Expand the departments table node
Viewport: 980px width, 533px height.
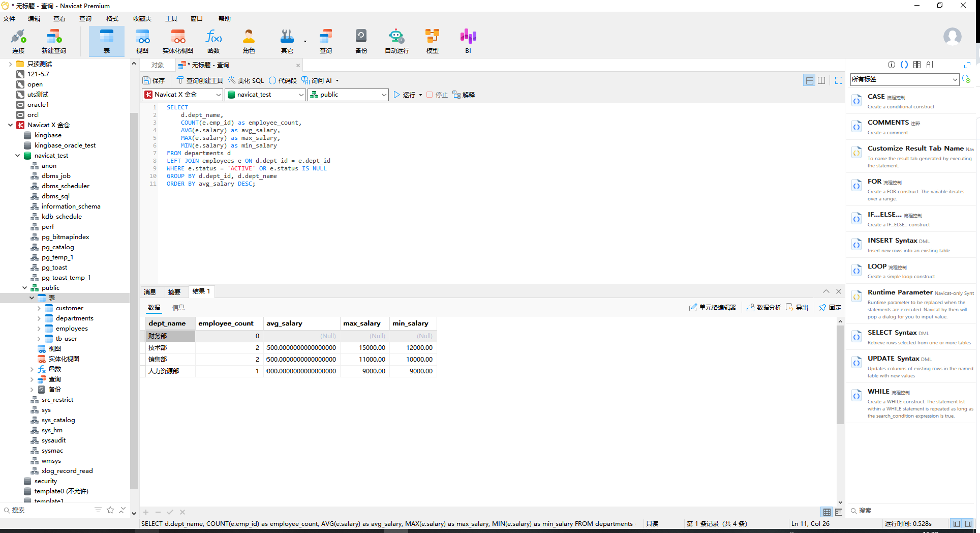[x=39, y=318]
